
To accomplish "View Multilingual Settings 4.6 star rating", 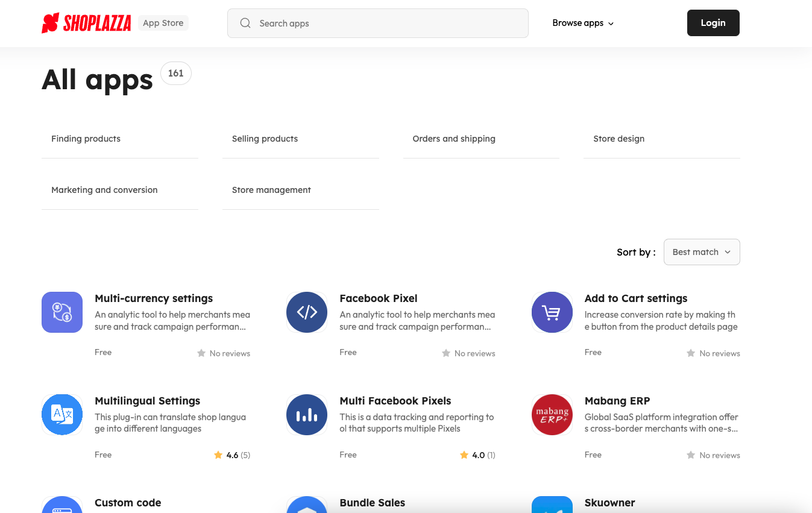I will [x=232, y=455].
